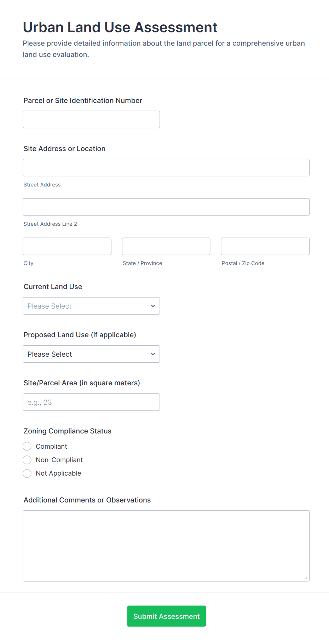
Task: Select the Compliant radio button
Action: click(27, 447)
